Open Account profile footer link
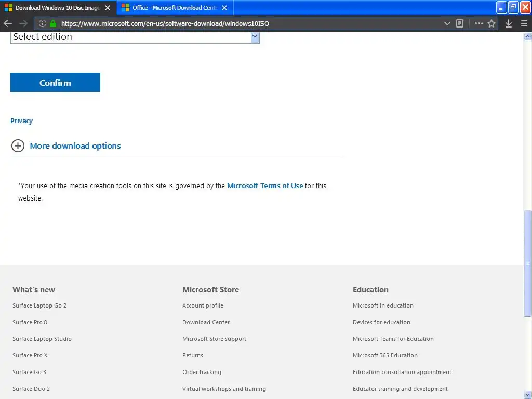Screen dimensions: 532x399 coord(203,305)
